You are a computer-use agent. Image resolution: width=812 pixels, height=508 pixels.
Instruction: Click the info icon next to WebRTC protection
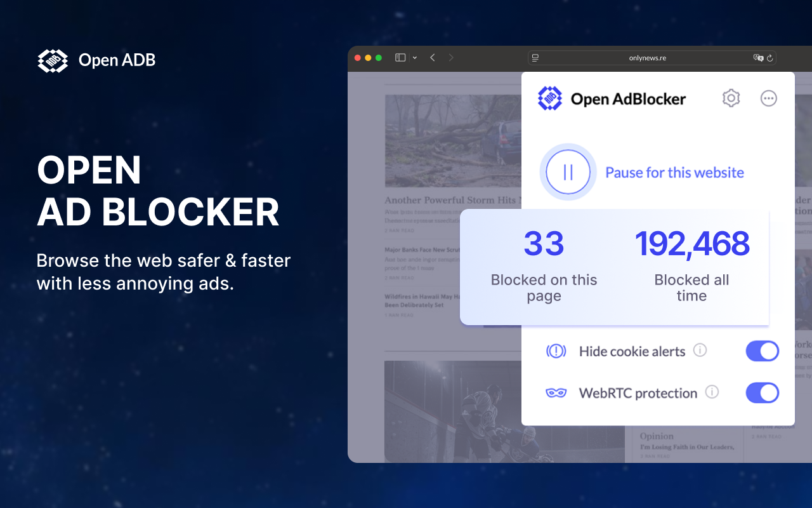713,393
